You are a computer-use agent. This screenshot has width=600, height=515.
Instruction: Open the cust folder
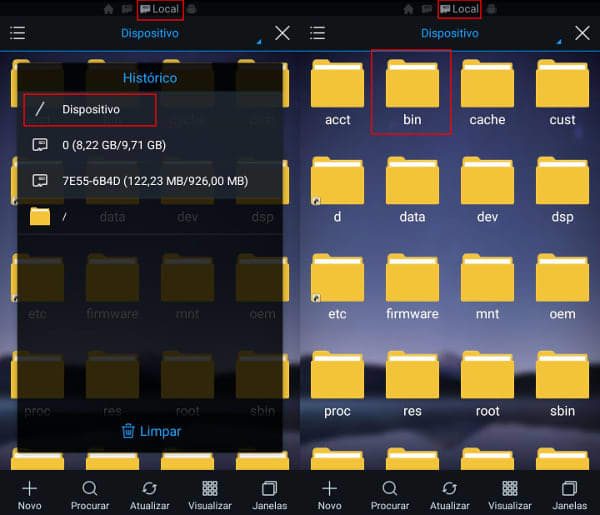(562, 93)
